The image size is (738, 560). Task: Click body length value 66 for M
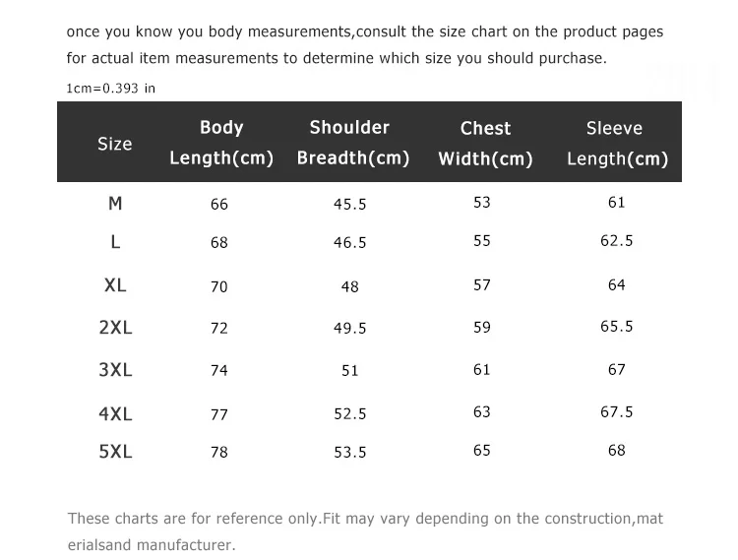tap(219, 205)
